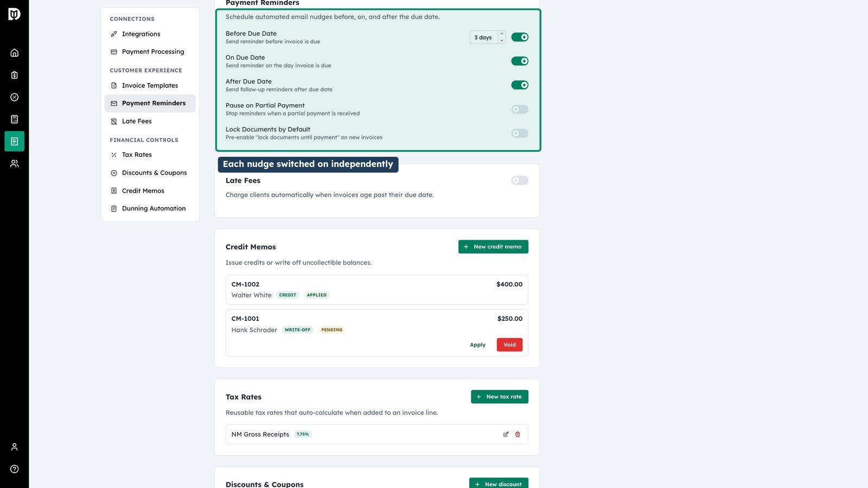Open Invoice Templates settings section
868x488 pixels.
point(150,86)
